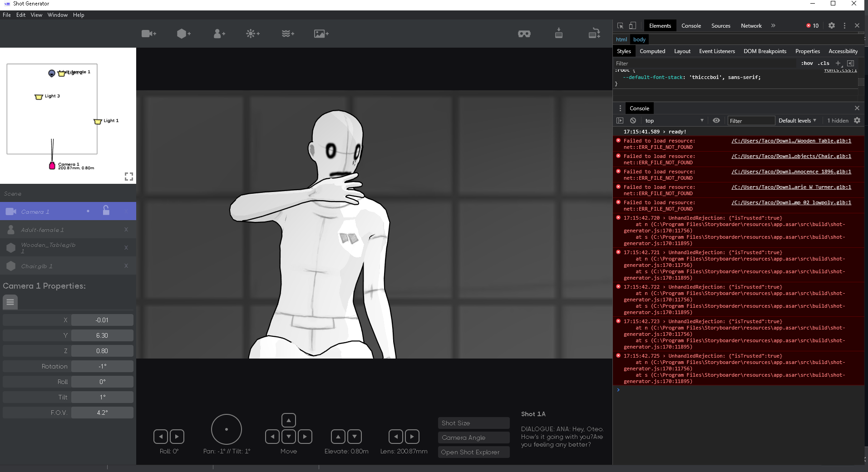Viewport: 868px width, 472px height.
Task: Switch to the Network tab
Action: [x=750, y=25]
